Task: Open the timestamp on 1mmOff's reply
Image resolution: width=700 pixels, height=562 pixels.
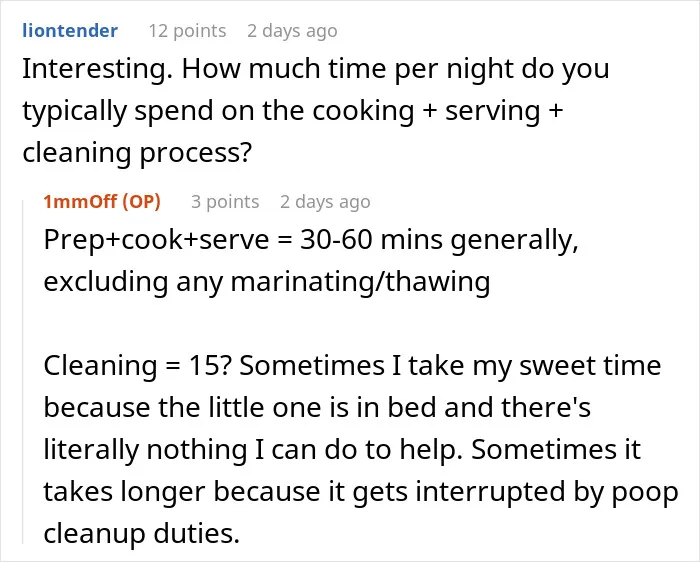Action: [325, 202]
